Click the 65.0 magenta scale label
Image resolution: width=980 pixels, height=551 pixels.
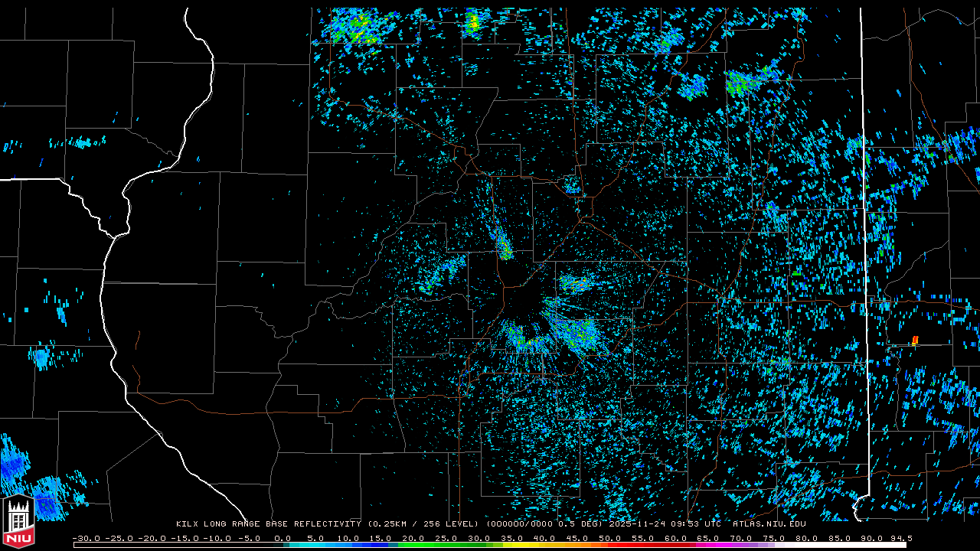click(708, 539)
